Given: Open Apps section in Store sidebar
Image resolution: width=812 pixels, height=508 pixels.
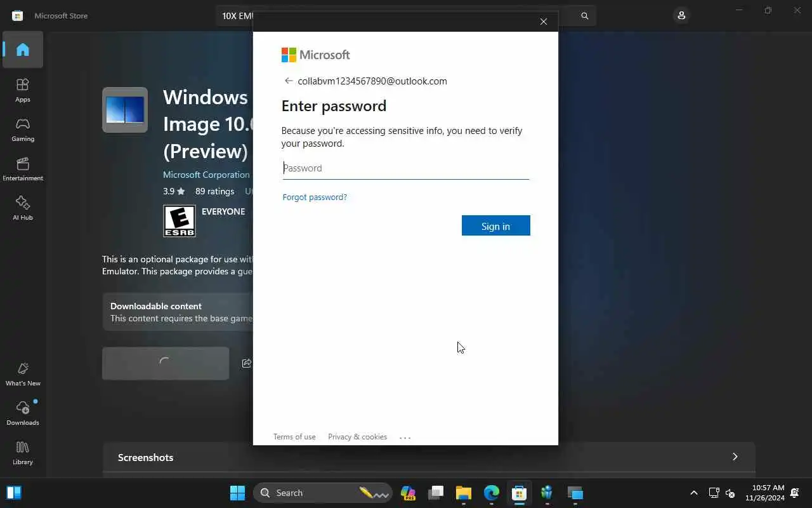Looking at the screenshot, I should click(23, 90).
